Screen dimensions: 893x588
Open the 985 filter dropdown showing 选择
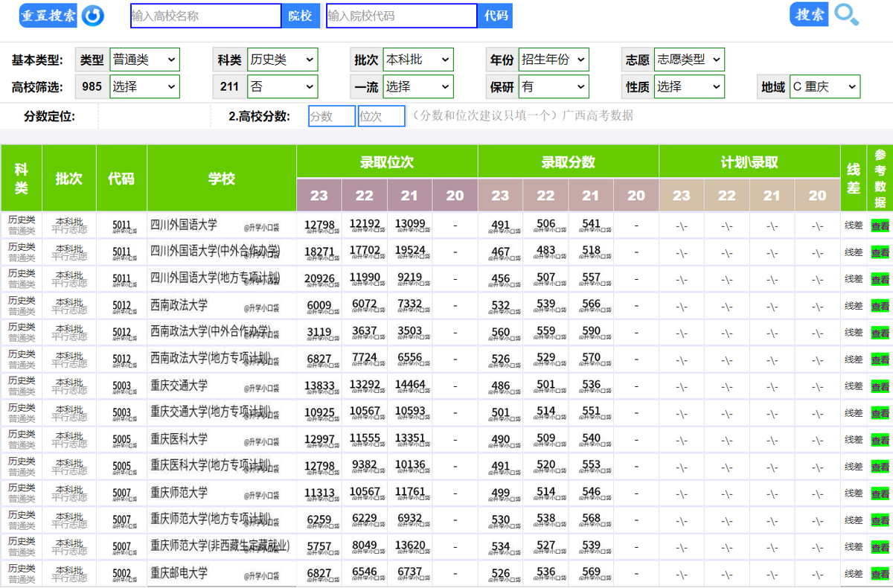tap(144, 86)
